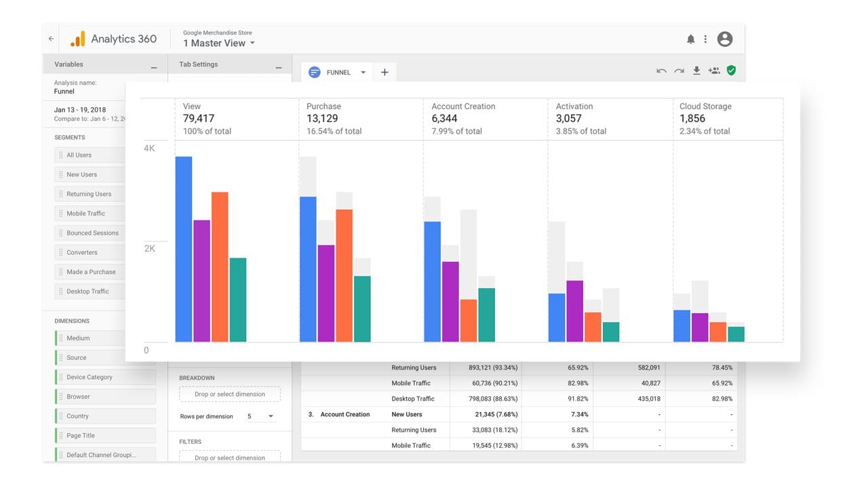
Task: Select the Bounced Sessions segment
Action: (91, 233)
